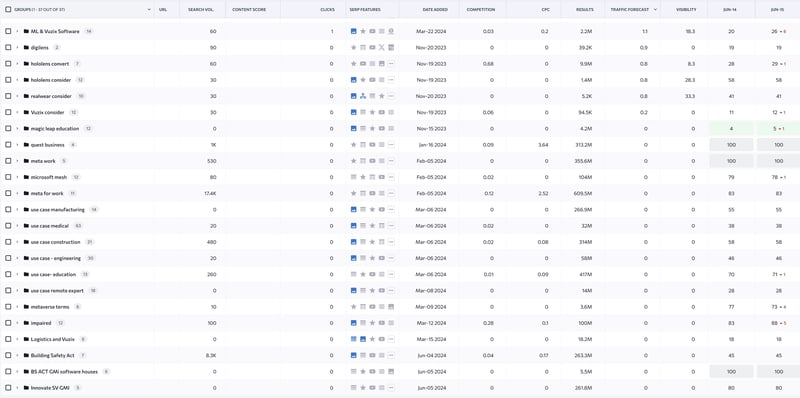Click gray Jun-14 rank cell for quest business
800x398 pixels.
pos(731,145)
